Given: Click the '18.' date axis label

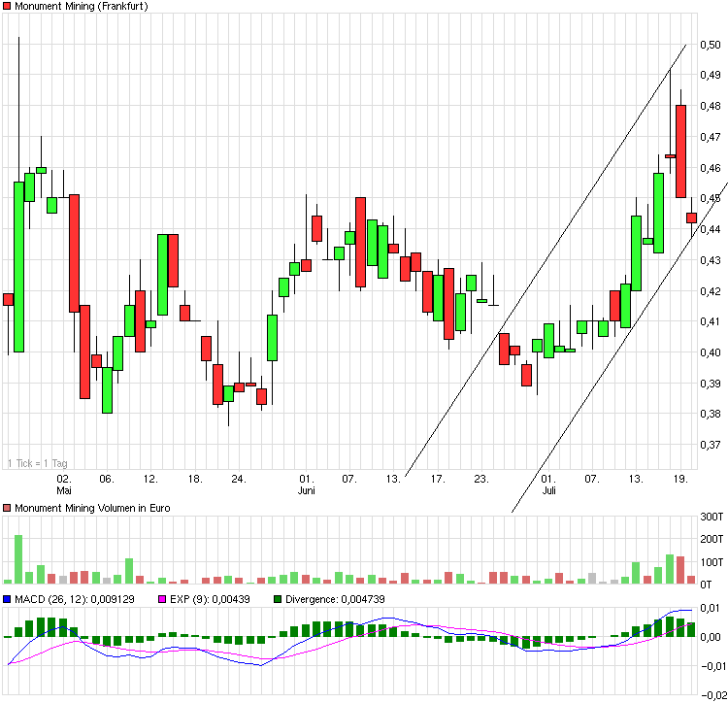Looking at the screenshot, I should click(x=195, y=479).
